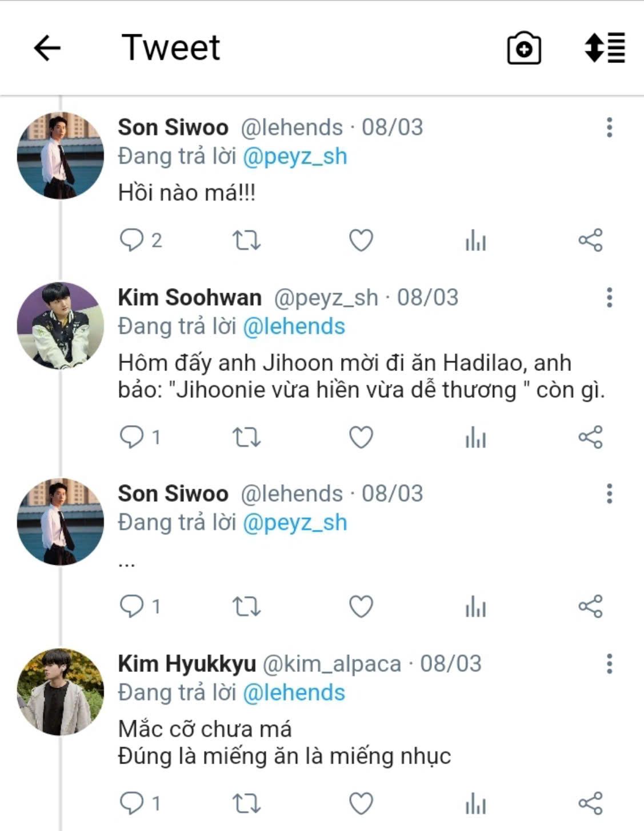Reply to Son Siwoo's "Hồi nào má!!!" tweet
This screenshot has height=831, width=644.
(131, 240)
